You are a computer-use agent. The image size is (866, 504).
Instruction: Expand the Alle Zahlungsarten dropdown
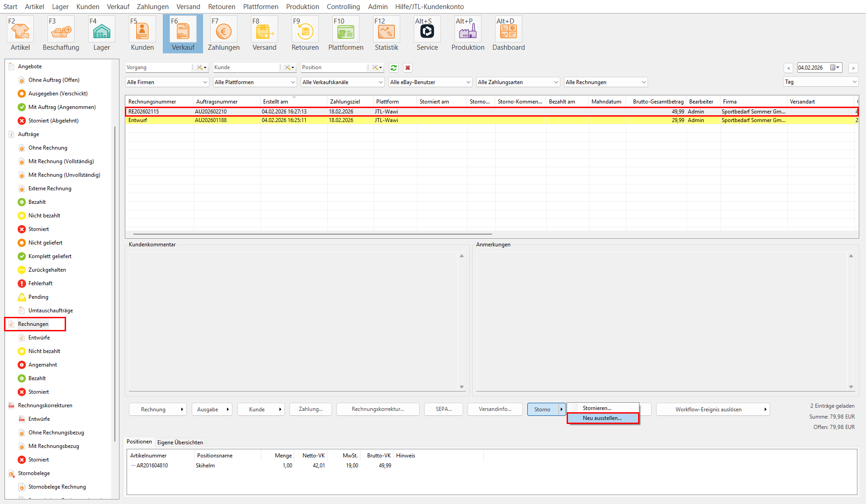pos(518,82)
